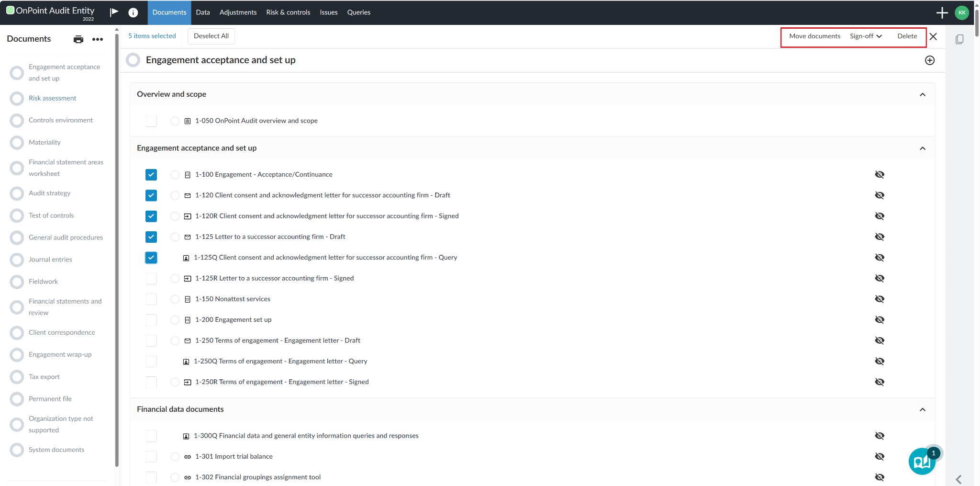This screenshot has height=486, width=980.
Task: Open Risk assessment in the sidebar
Action: coord(52,98)
